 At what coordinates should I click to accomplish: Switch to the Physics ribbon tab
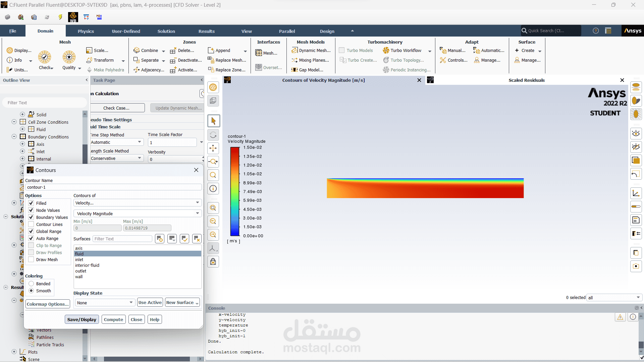(x=86, y=31)
